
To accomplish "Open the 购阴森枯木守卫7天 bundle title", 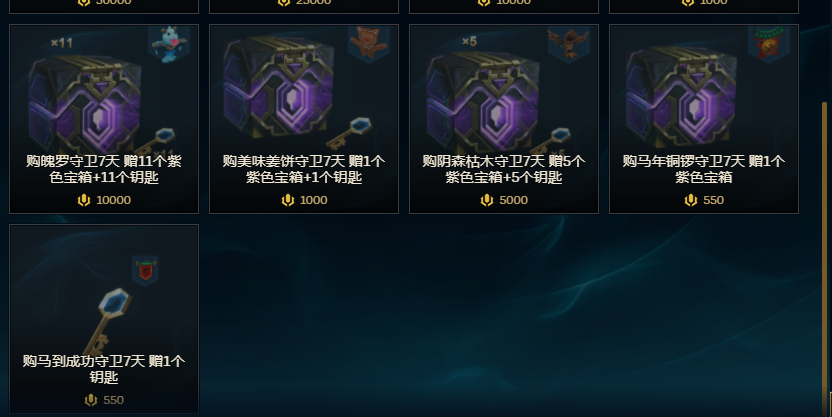I will (504, 169).
